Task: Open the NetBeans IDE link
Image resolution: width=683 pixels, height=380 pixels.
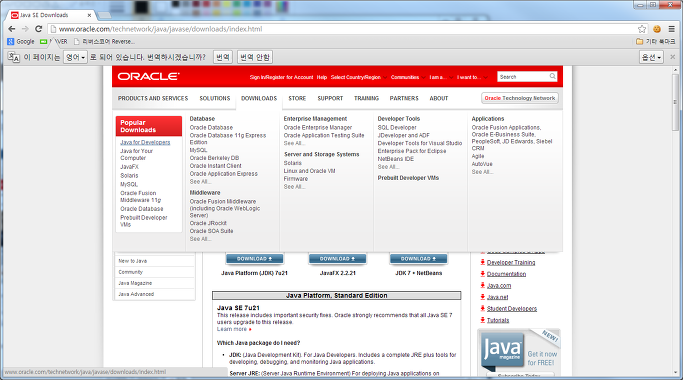Action: coord(396,159)
